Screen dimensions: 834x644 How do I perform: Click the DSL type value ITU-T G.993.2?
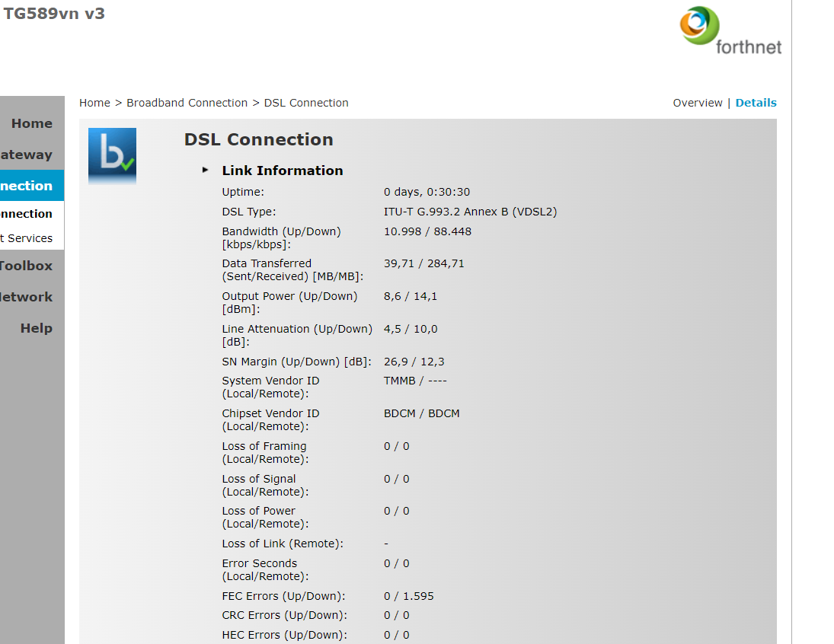[x=470, y=212]
